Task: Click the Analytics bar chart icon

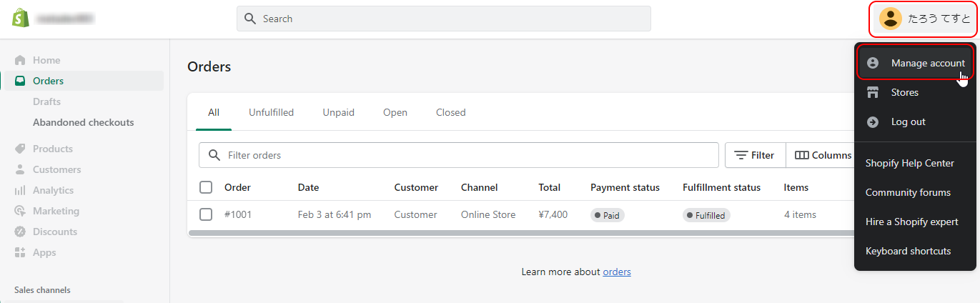Action: click(x=20, y=190)
